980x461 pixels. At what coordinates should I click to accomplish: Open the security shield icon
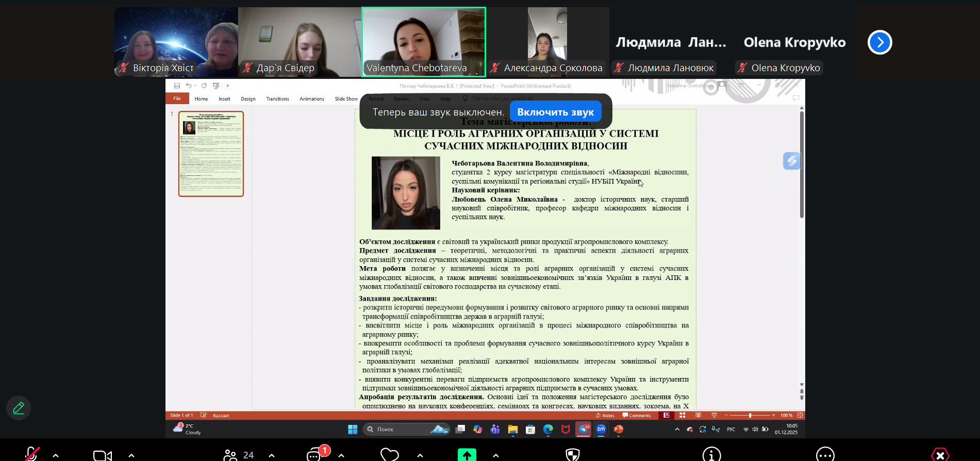point(572,455)
